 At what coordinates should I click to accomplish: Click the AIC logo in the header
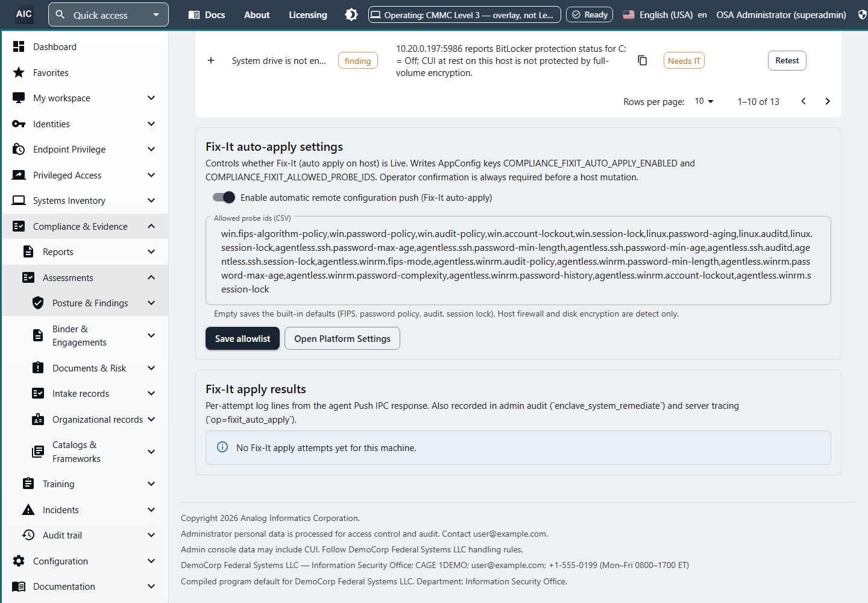[x=24, y=14]
